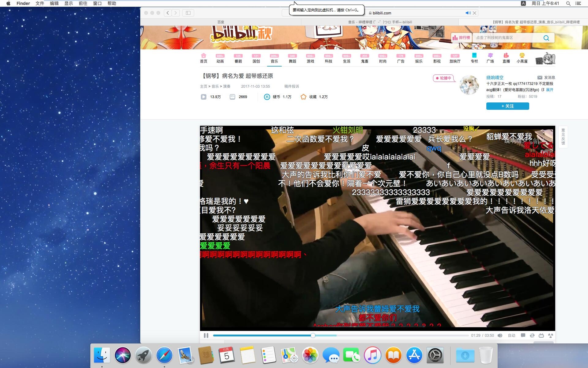
Task: Toggle the danmaku comments display
Action: [523, 335]
